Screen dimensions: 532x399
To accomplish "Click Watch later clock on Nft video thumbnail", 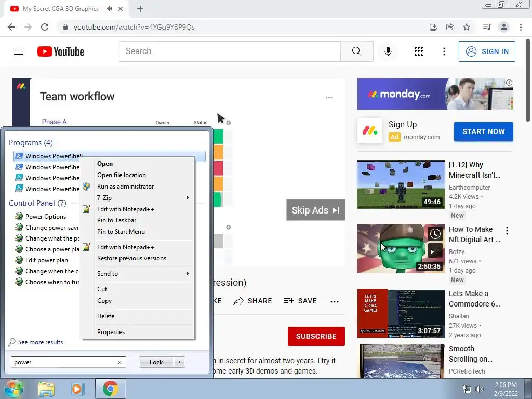I will (435, 233).
